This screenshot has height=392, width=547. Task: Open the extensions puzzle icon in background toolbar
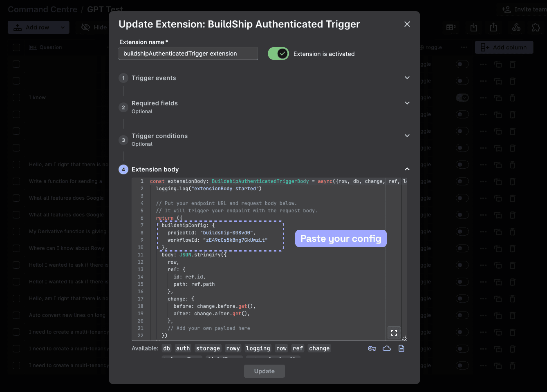click(536, 27)
